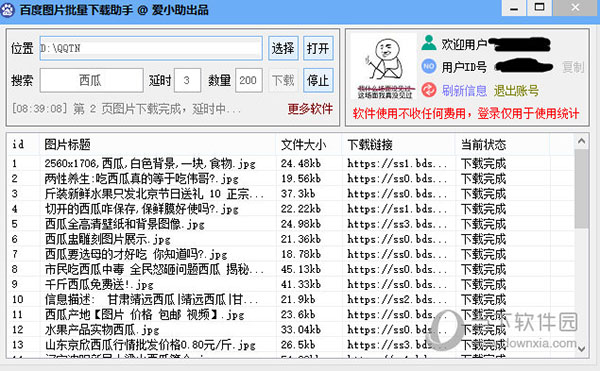The height and width of the screenshot is (371, 600).
Task: Click file size 41.33kb cell
Action: [301, 285]
